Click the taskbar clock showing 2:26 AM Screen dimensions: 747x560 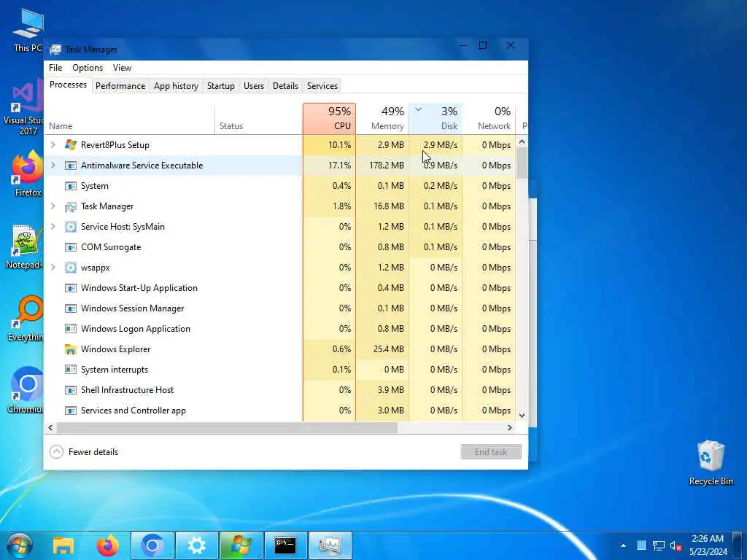point(708,545)
